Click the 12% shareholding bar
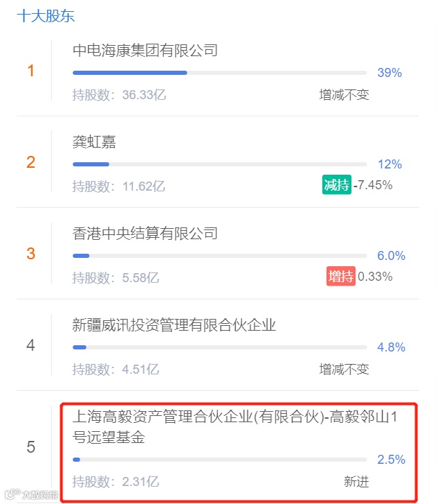This screenshot has width=436, height=504. click(x=220, y=164)
